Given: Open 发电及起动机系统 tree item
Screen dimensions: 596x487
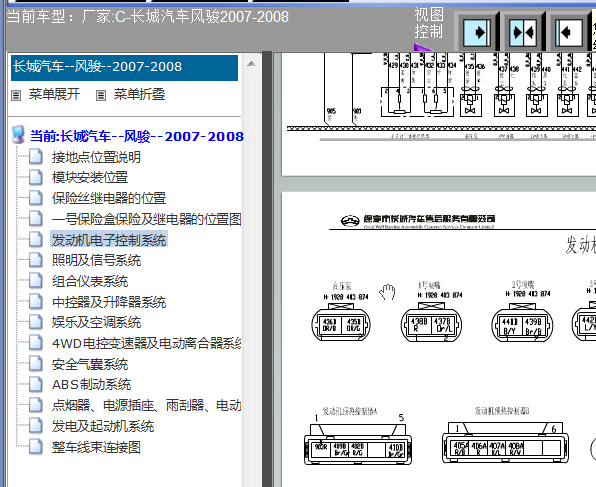Looking at the screenshot, I should point(103,426).
